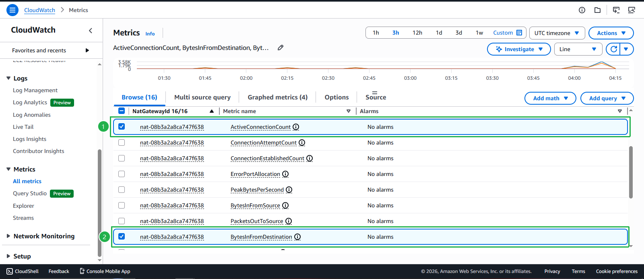644x279 pixels.
Task: Expand Favorites and recents flyout
Action: tap(87, 50)
